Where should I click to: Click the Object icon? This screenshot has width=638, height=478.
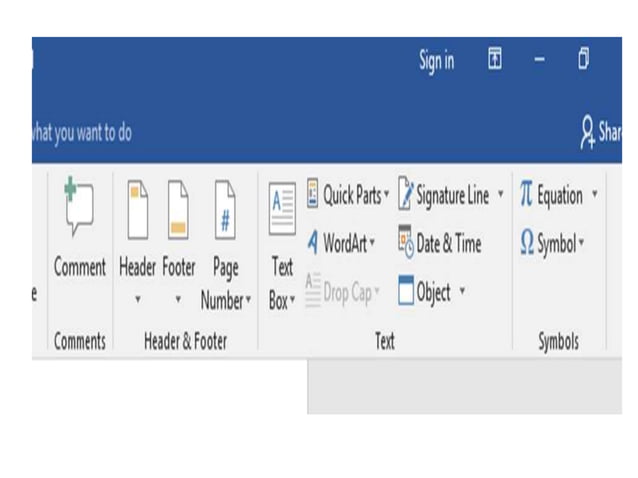point(406,290)
